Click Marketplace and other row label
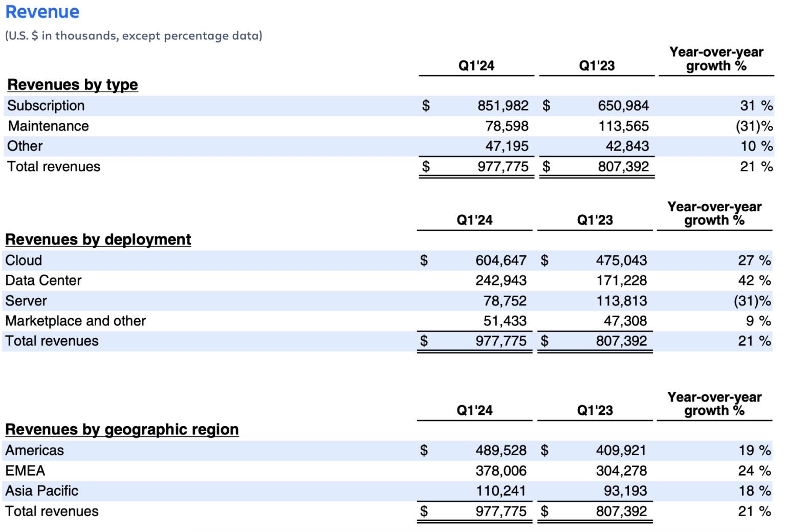The width and height of the screenshot is (786, 532). (75, 321)
